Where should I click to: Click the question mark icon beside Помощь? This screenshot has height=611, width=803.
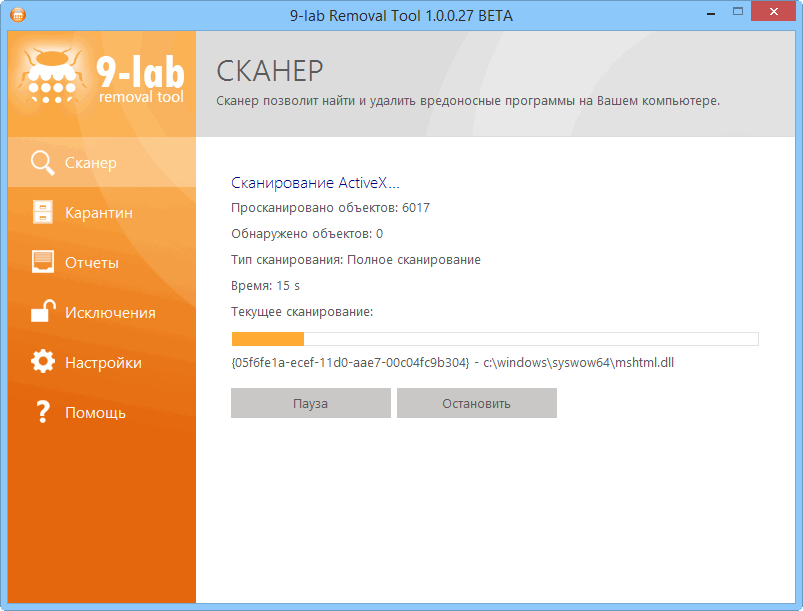(43, 412)
